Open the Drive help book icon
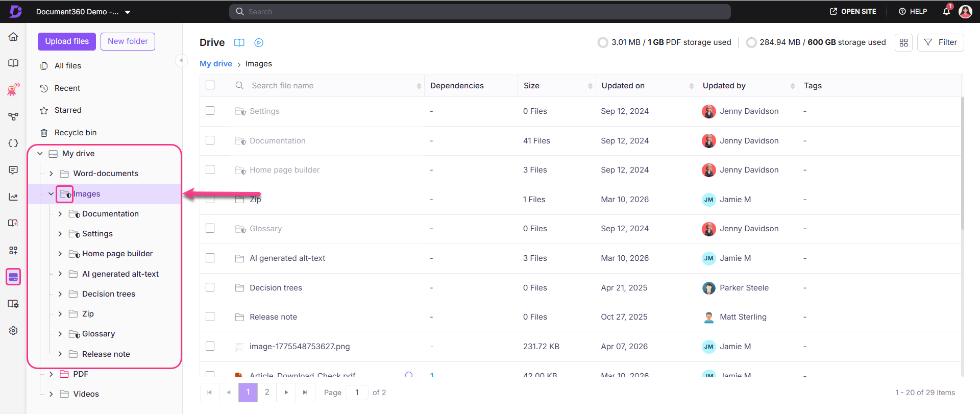 coord(239,43)
